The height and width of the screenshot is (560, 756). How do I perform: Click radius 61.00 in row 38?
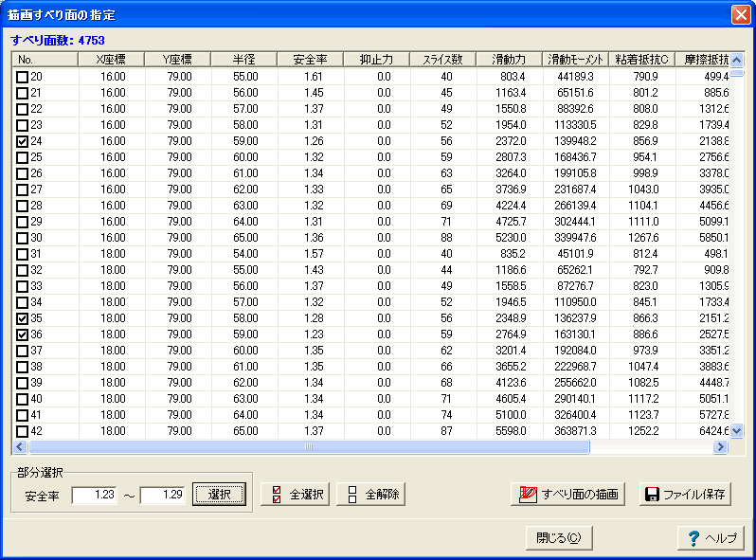click(245, 367)
